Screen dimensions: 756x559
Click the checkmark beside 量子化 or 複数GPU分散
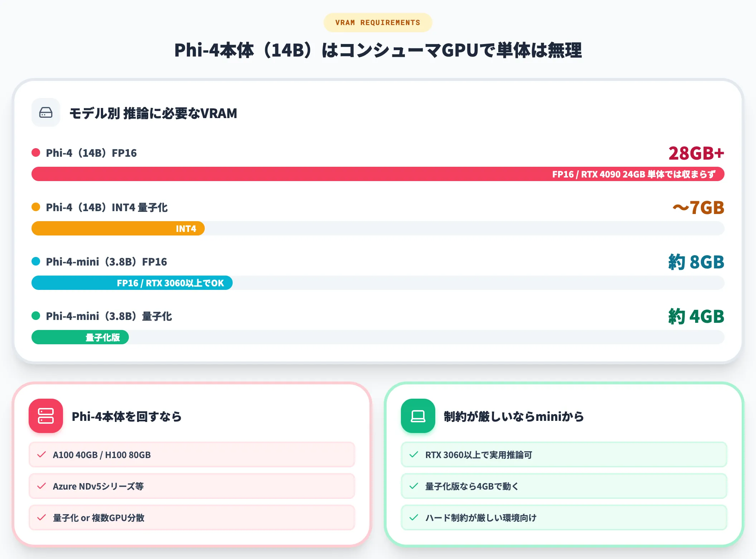pyautogui.click(x=42, y=517)
